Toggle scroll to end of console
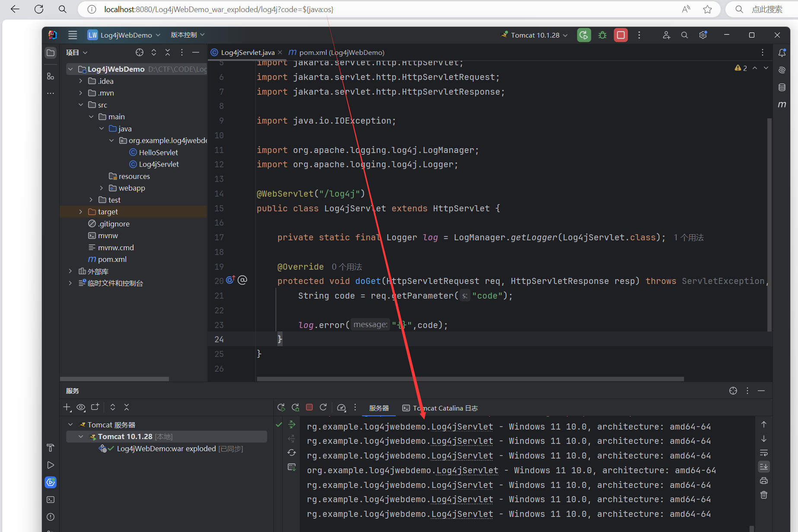Viewport: 798px width, 532px height. pos(764,467)
